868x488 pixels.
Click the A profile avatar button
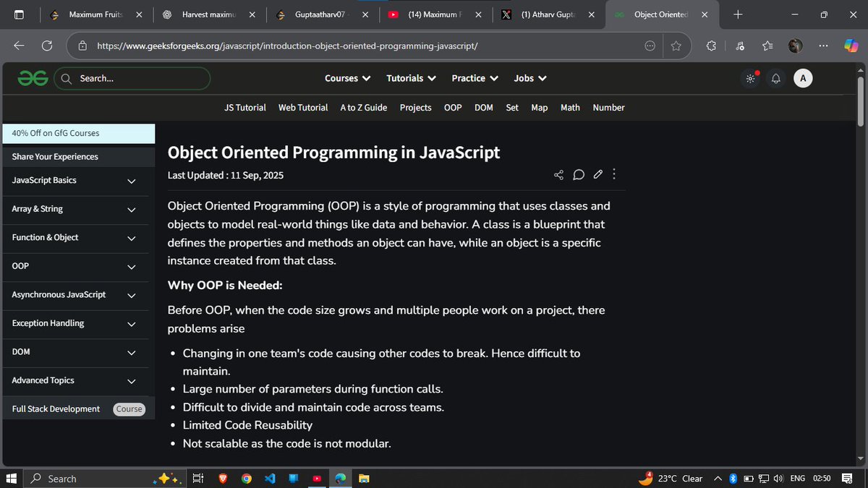click(803, 77)
